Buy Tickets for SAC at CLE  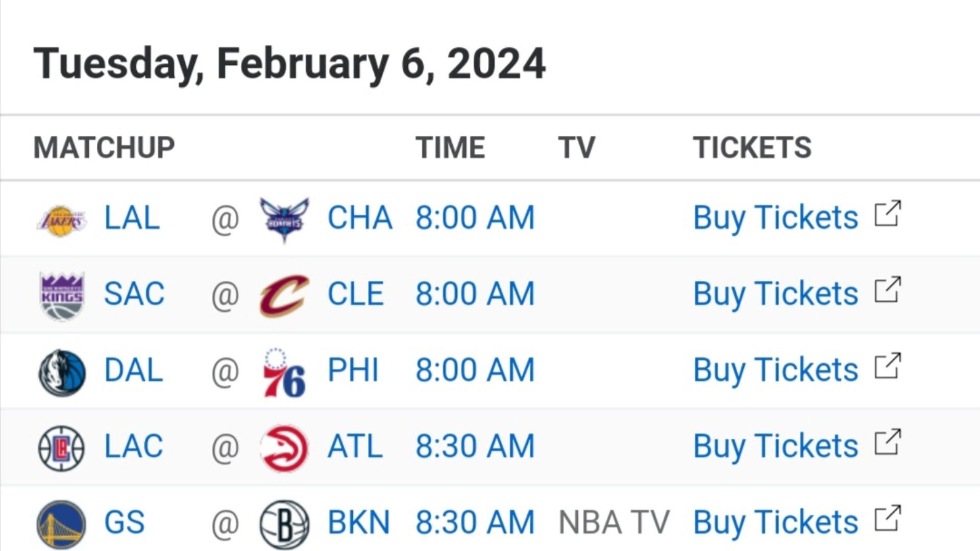click(775, 294)
